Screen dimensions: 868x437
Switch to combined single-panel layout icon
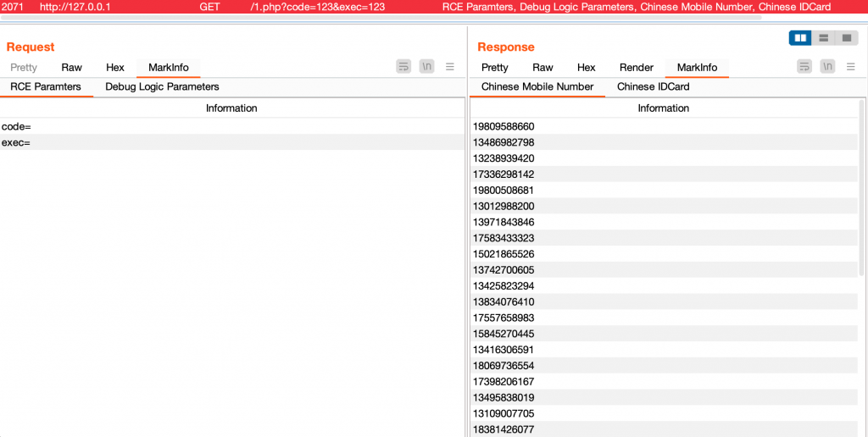(847, 38)
